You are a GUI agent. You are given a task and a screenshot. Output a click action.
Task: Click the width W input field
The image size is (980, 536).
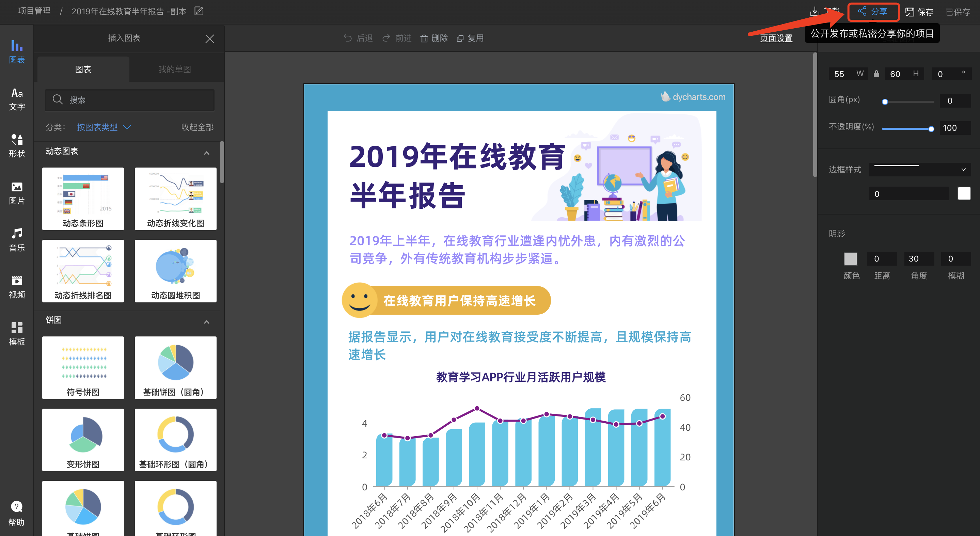[x=848, y=74]
